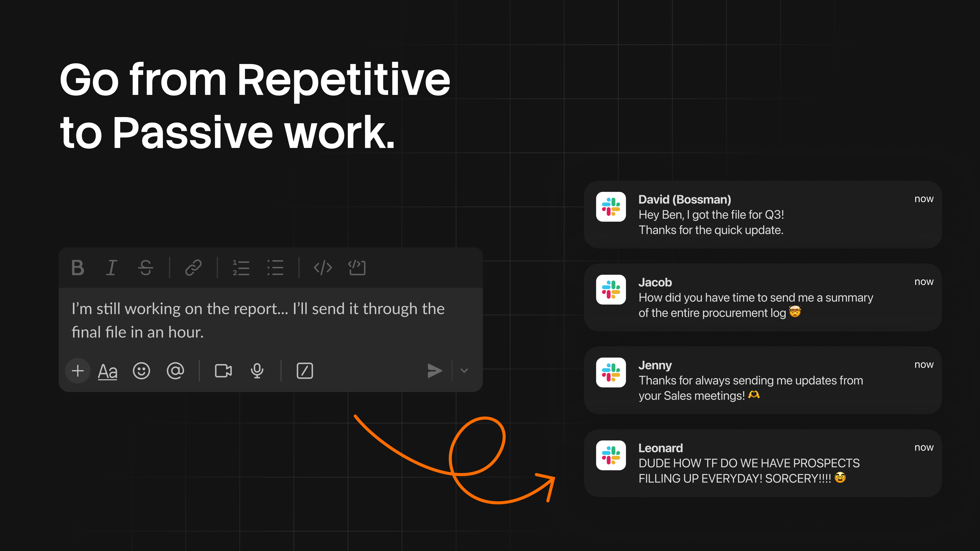
Task: Apply inline code formatting
Action: tap(323, 268)
